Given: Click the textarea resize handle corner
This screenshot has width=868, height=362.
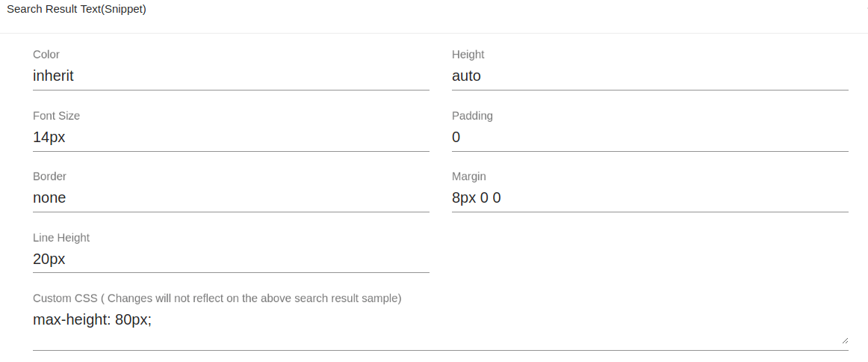Looking at the screenshot, I should [x=845, y=340].
